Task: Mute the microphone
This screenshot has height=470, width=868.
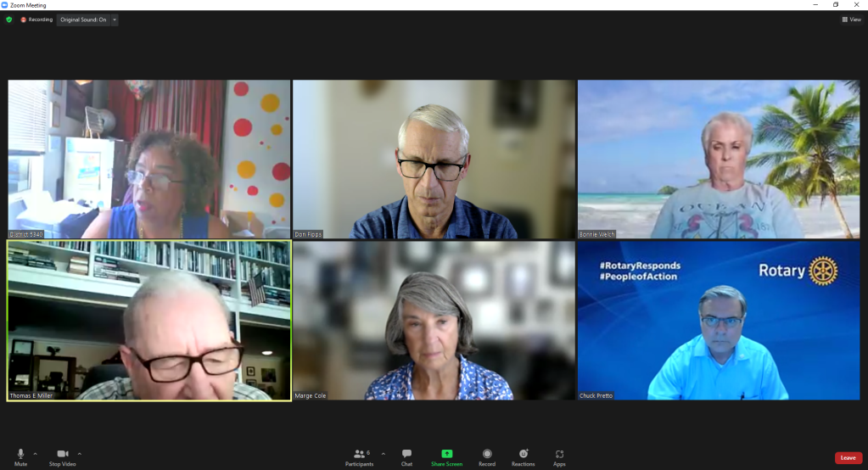Action: [x=20, y=455]
